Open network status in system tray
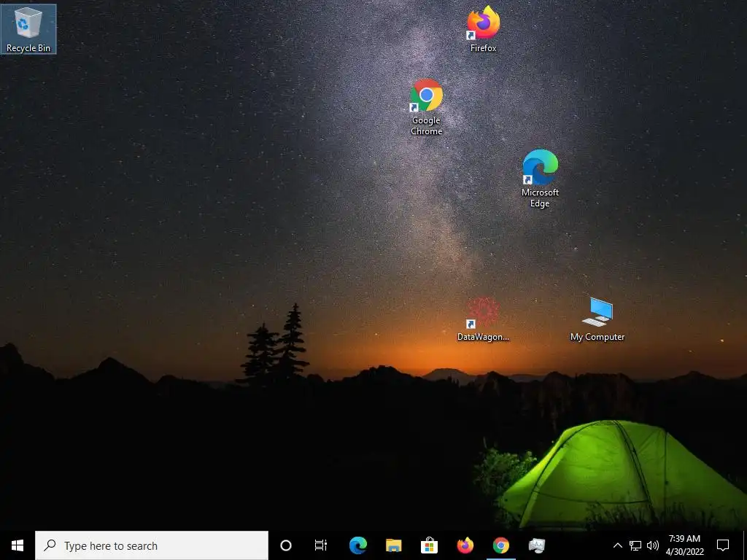 point(635,545)
